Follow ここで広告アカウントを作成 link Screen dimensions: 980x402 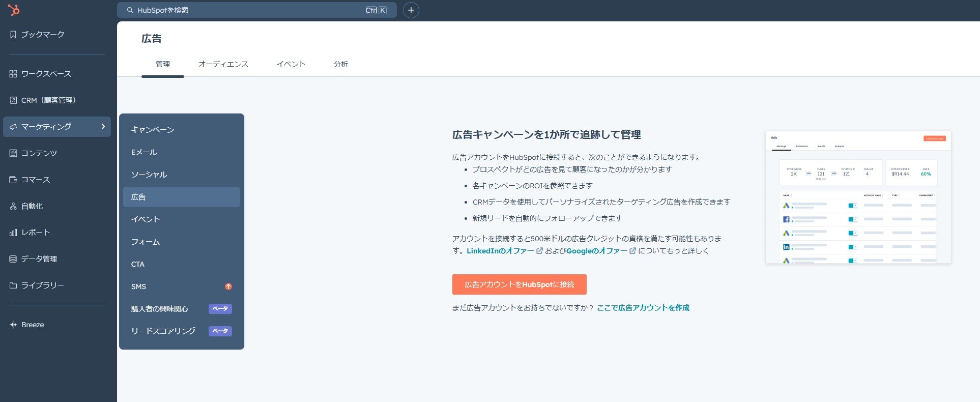click(643, 308)
